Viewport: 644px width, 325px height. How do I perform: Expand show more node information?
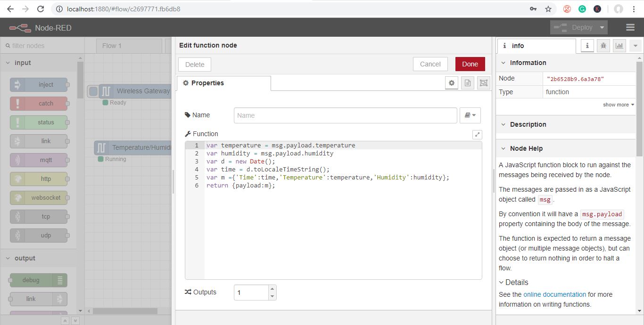pyautogui.click(x=618, y=105)
